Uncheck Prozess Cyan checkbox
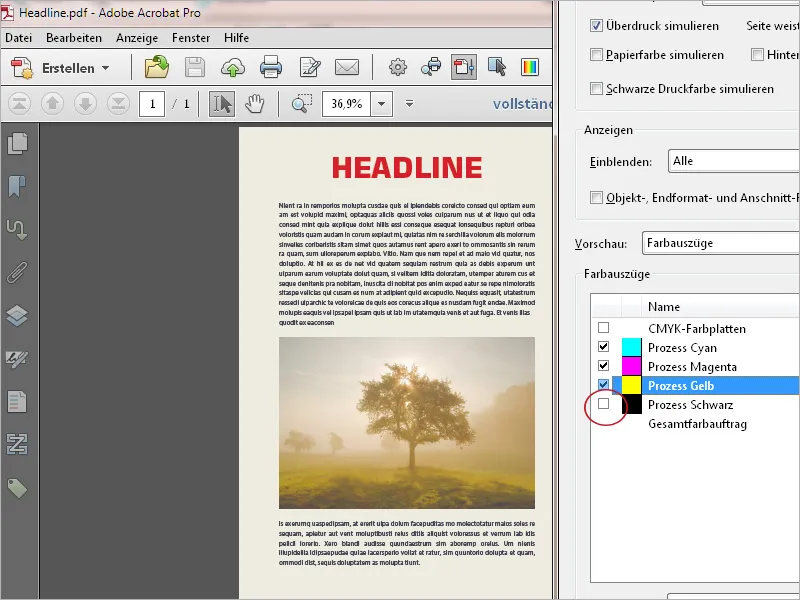 click(604, 347)
